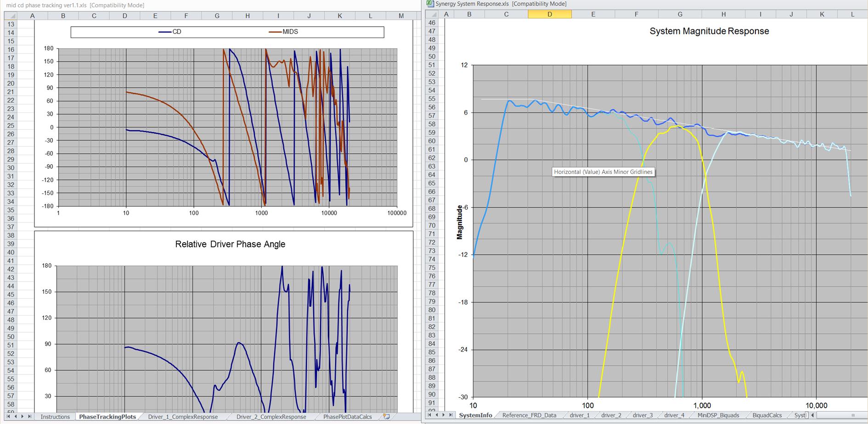Select column A header in mid cd phase tracking workbook
Image resolution: width=868 pixels, height=424 pixels.
pos(32,16)
